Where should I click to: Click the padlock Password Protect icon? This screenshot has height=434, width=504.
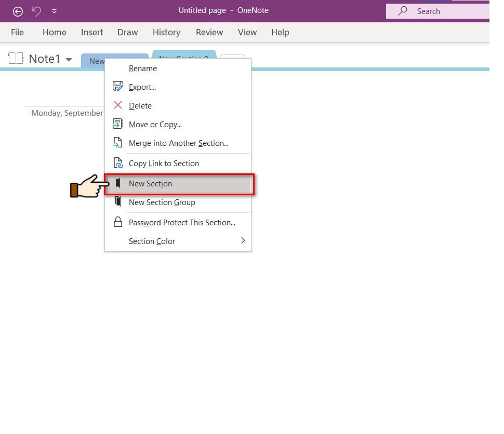[118, 222]
